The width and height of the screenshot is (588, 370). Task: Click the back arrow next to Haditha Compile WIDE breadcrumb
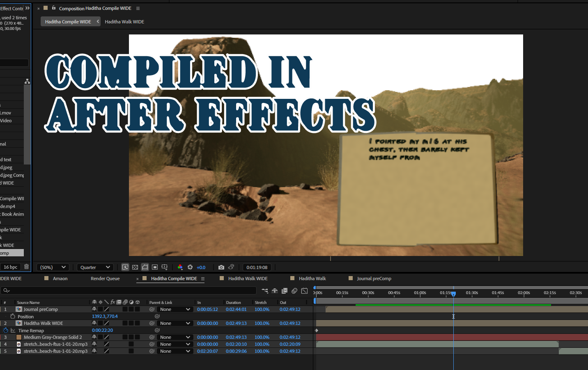tap(98, 21)
